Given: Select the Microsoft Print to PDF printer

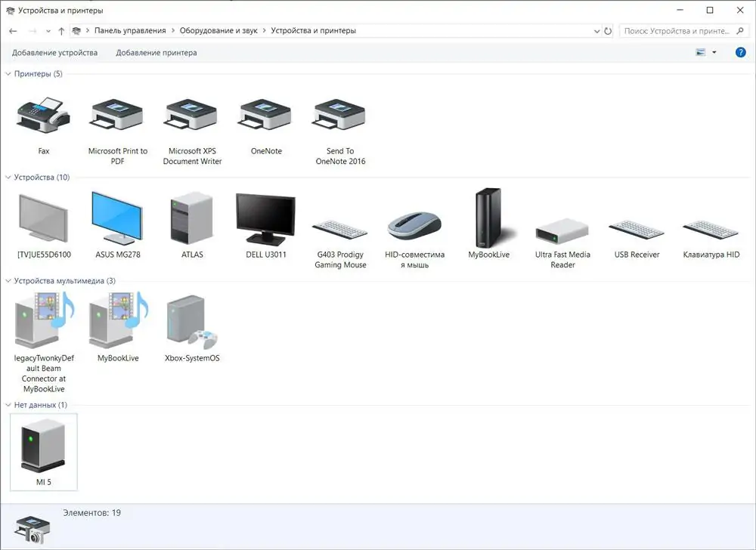Looking at the screenshot, I should coord(118,116).
